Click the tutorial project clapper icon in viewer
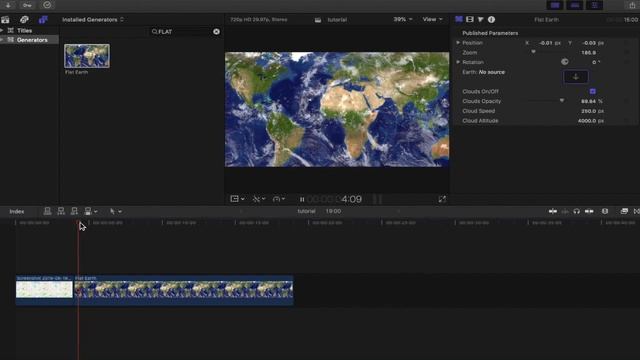The height and width of the screenshot is (360, 640). pyautogui.click(x=318, y=20)
